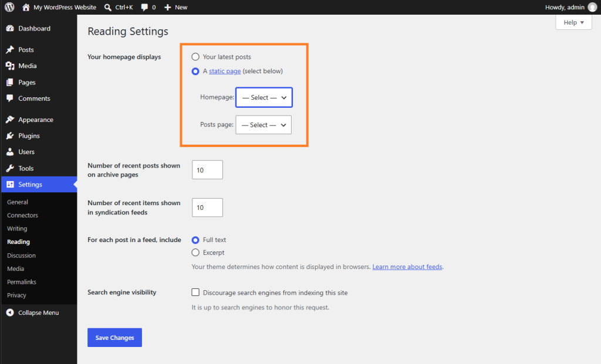Go to Media settings submenu
601x364 pixels.
(x=16, y=268)
